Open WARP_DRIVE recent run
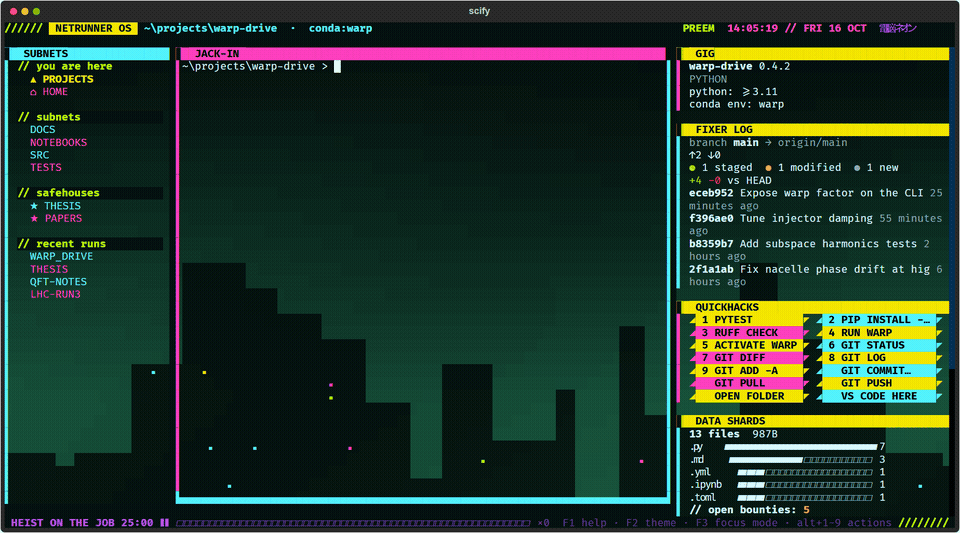The width and height of the screenshot is (960, 533). point(61,256)
